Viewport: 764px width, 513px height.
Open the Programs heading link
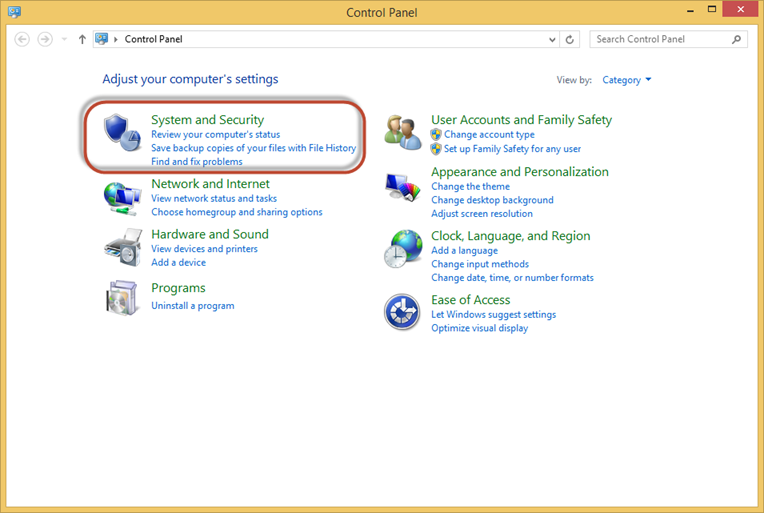pyautogui.click(x=178, y=288)
